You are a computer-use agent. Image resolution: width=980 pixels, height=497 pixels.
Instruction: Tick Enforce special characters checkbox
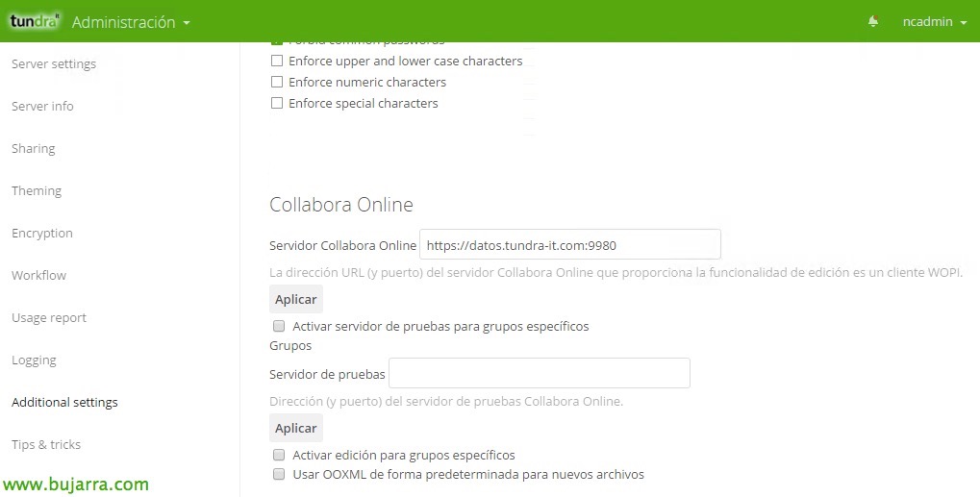(277, 104)
